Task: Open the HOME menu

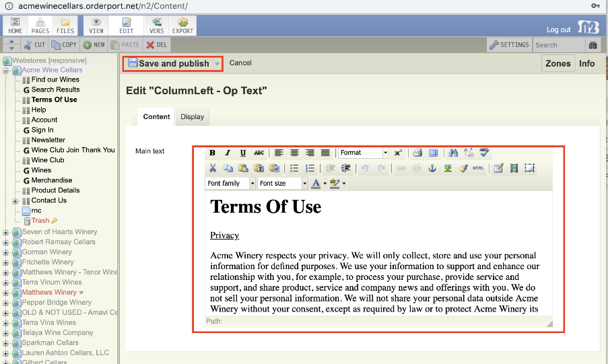Action: (x=15, y=26)
